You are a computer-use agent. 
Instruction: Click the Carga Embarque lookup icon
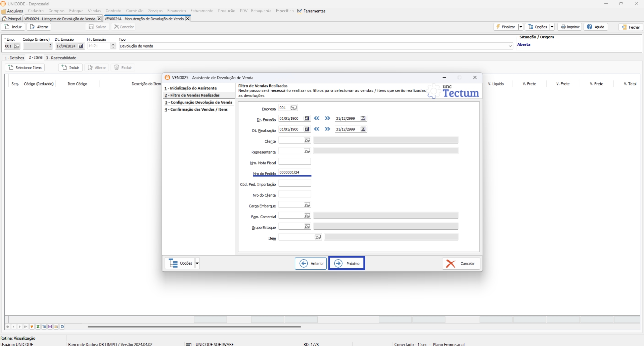pos(307,205)
